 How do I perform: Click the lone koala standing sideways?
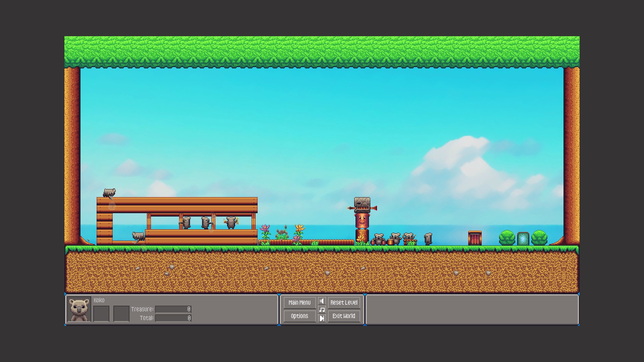coord(428,239)
